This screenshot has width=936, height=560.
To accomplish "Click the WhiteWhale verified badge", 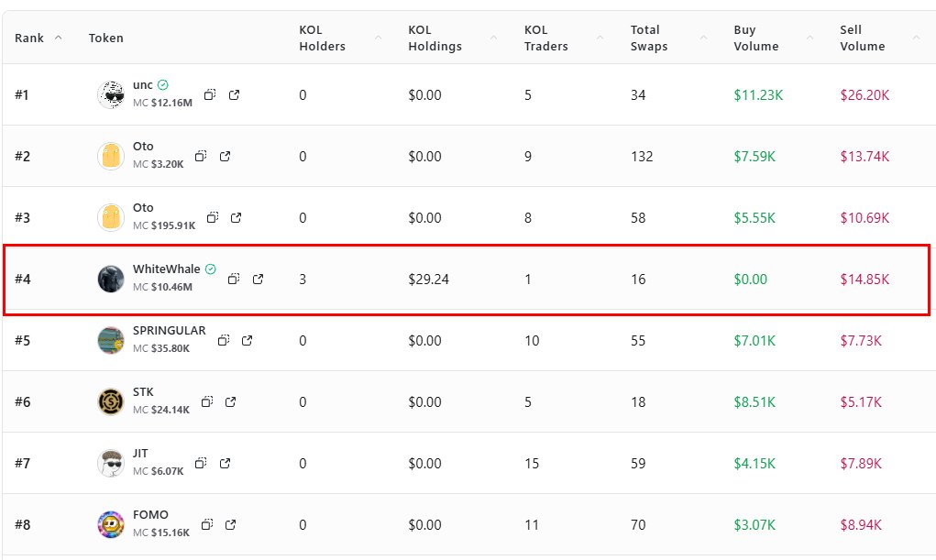I will point(211,269).
